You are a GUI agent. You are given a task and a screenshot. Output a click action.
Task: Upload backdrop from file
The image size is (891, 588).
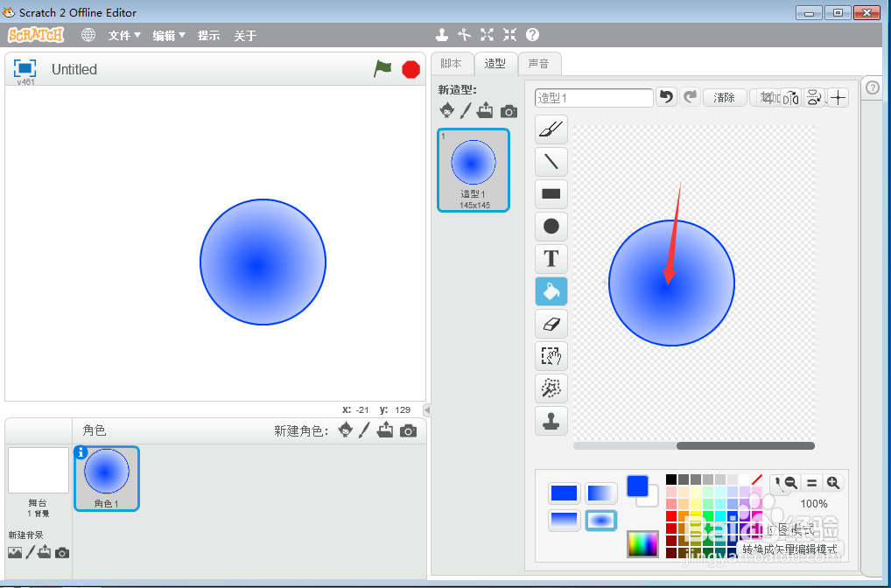pyautogui.click(x=45, y=551)
